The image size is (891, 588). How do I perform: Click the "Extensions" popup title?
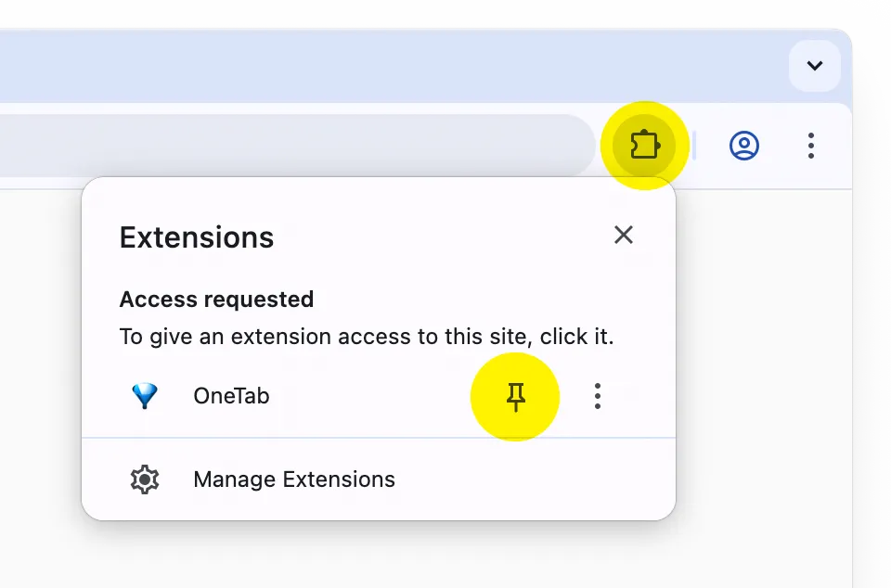click(x=197, y=238)
